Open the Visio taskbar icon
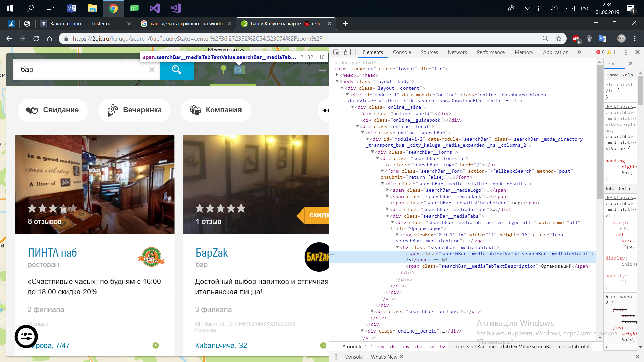This screenshot has width=644, height=362. [71, 8]
